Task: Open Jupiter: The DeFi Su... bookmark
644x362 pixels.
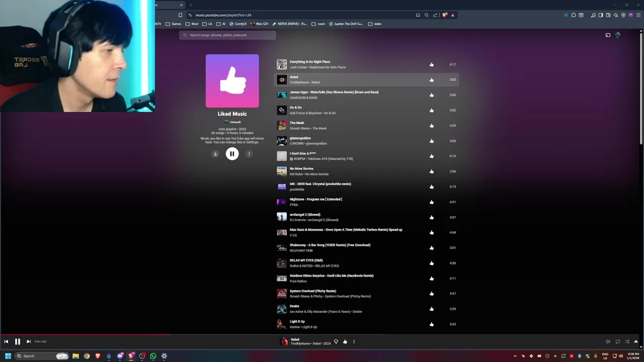Action: (x=346, y=24)
